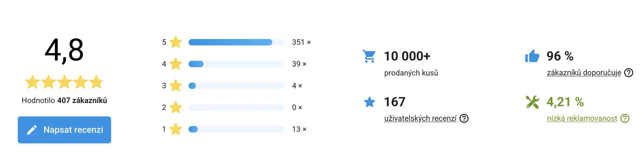Filter by the 4-star rating bar

click(236, 64)
